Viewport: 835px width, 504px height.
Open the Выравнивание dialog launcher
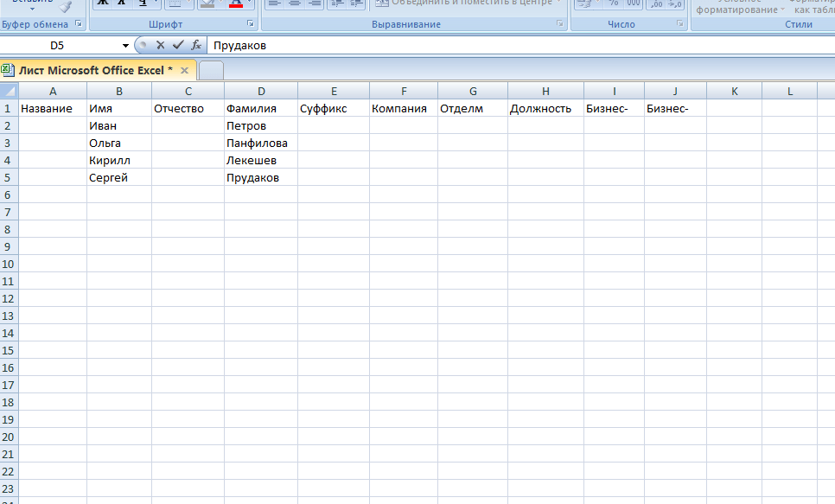click(x=559, y=23)
